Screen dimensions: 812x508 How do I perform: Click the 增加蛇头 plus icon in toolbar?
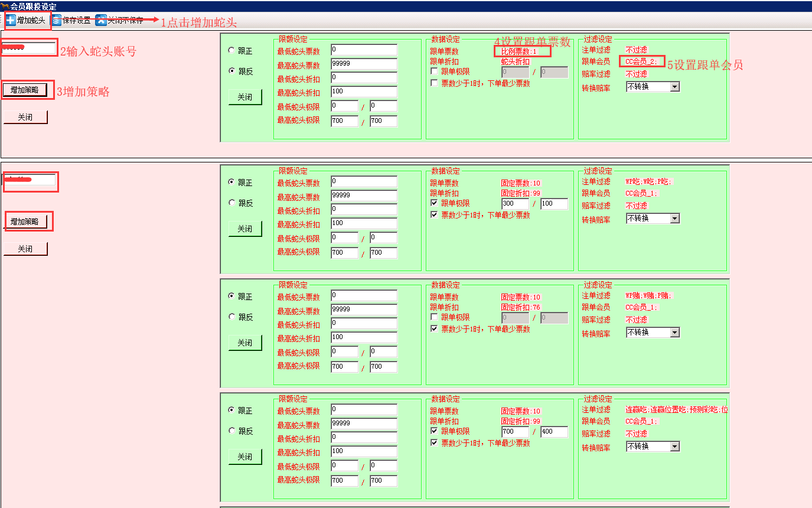pyautogui.click(x=11, y=20)
